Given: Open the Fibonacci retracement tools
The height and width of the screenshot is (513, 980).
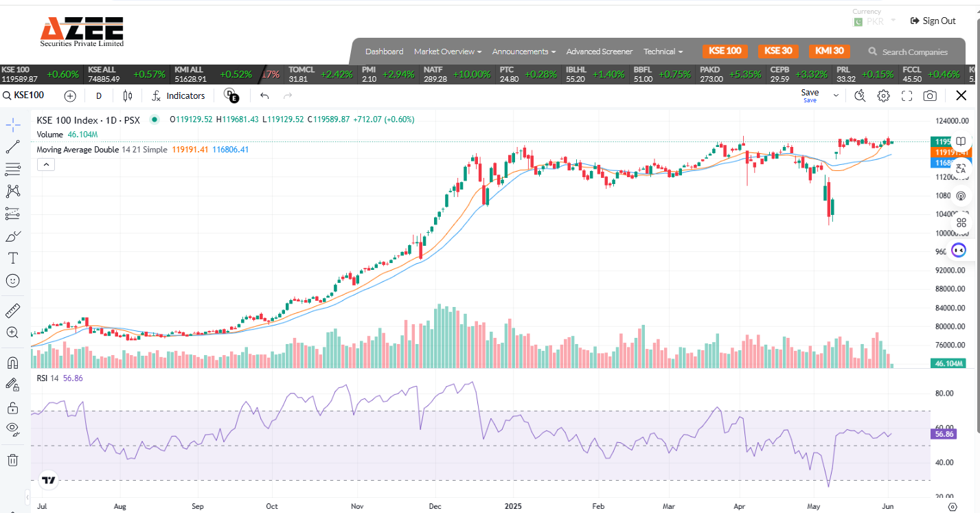Looking at the screenshot, I should pos(12,169).
